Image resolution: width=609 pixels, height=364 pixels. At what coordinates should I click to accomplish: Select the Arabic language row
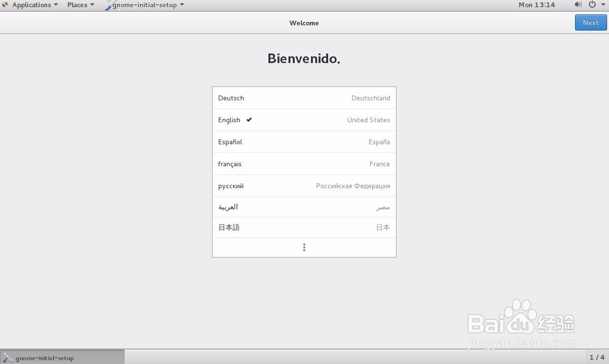(304, 207)
